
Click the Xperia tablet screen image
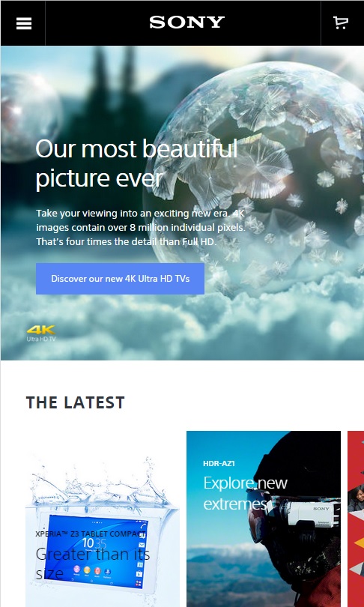point(96,552)
